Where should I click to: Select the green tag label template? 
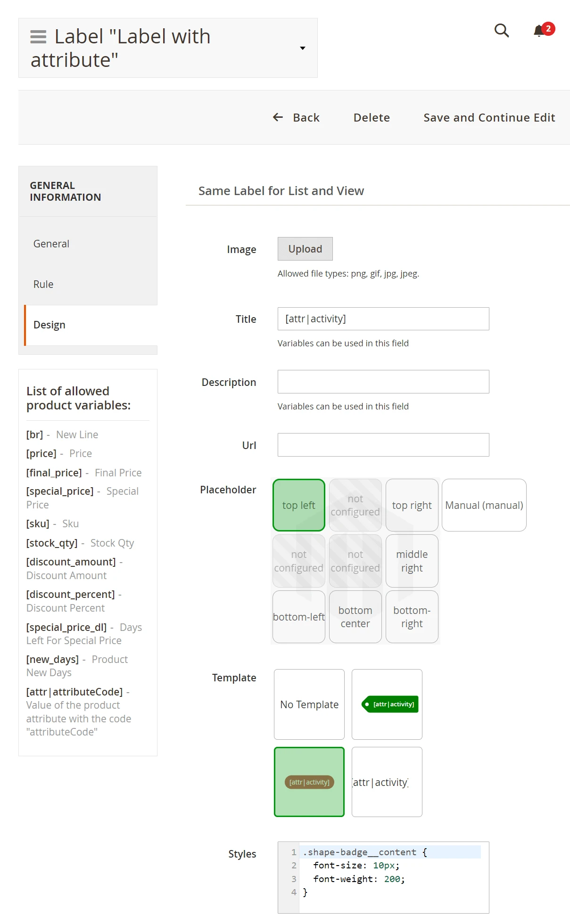[x=387, y=704]
